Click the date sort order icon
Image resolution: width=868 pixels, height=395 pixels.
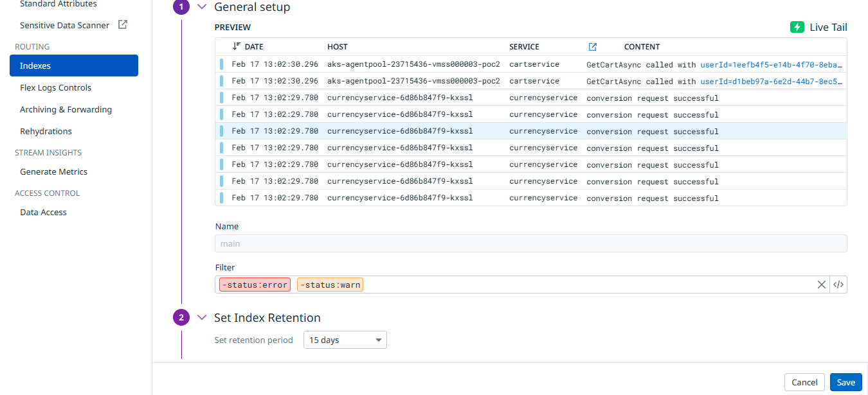236,46
